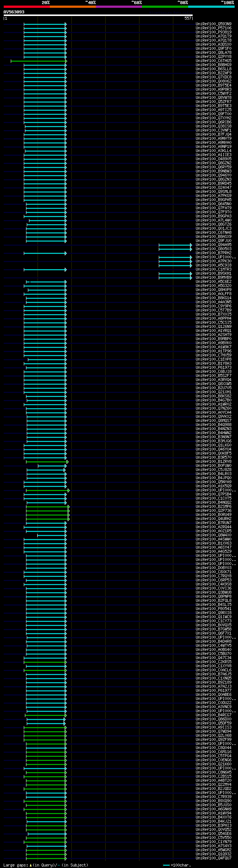The height and width of the screenshot is (868, 238).
Task: Click hit label UniRef100_Q8W4X0
Action: pos(213,535)
